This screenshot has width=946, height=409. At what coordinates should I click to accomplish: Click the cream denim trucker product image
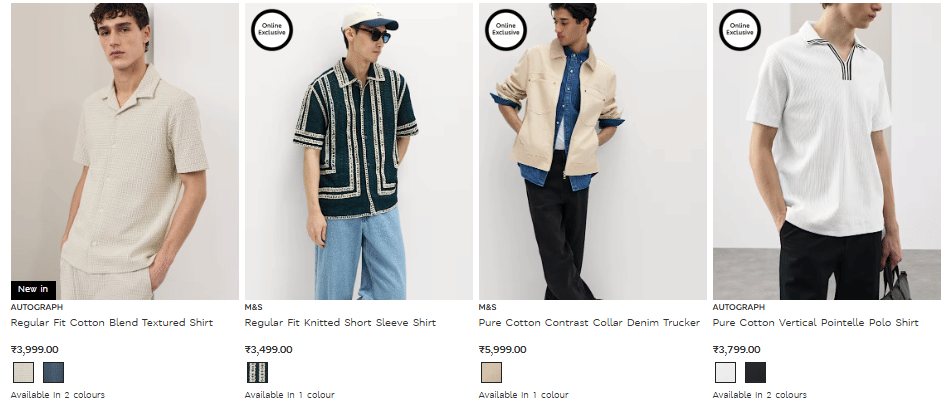point(592,151)
